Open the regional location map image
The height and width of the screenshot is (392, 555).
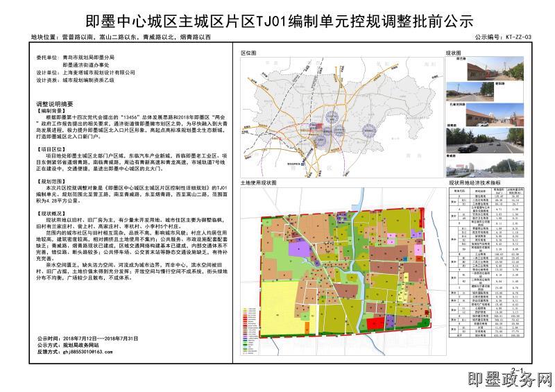pyautogui.click(x=342, y=117)
